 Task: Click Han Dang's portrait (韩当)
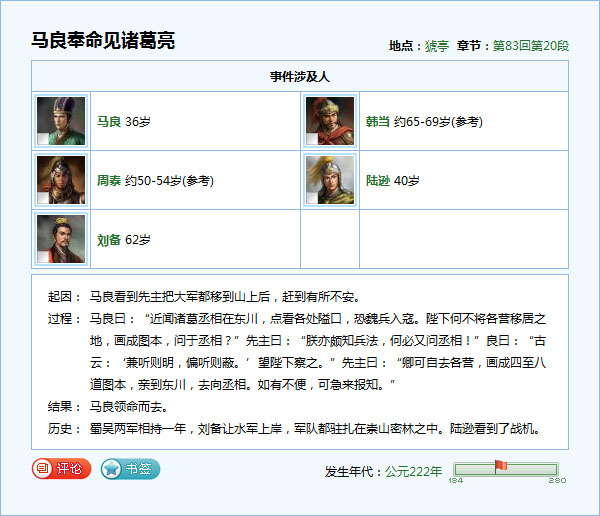click(330, 121)
